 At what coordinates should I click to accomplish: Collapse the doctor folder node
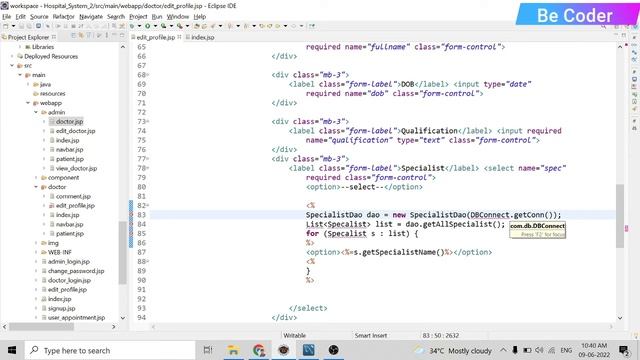[36, 187]
